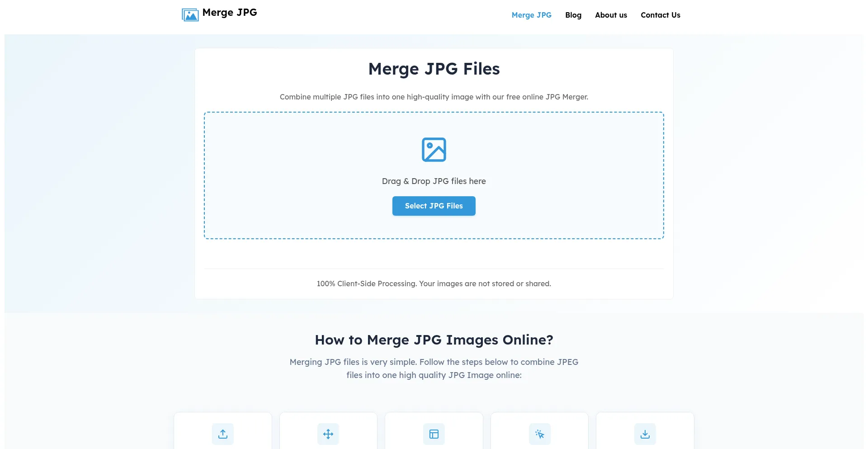
Task: Click the layout grid step icon
Action: (x=434, y=434)
